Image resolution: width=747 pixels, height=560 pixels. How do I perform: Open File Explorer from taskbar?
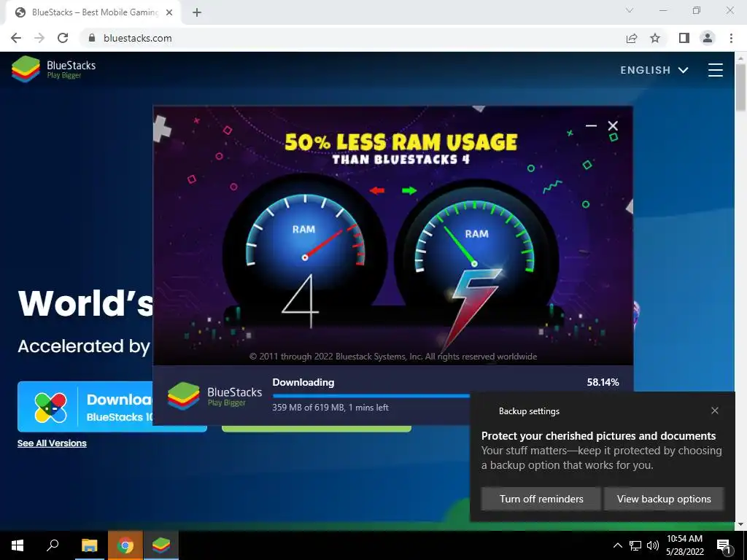(89, 545)
